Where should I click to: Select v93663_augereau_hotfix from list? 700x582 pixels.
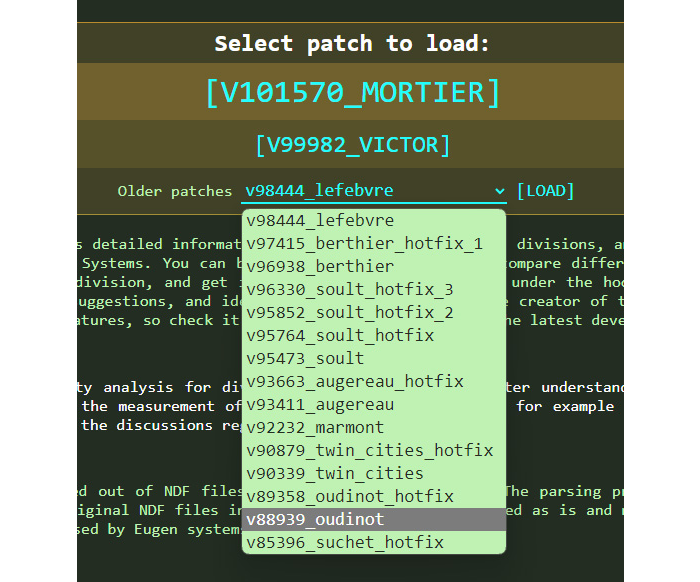coord(354,381)
